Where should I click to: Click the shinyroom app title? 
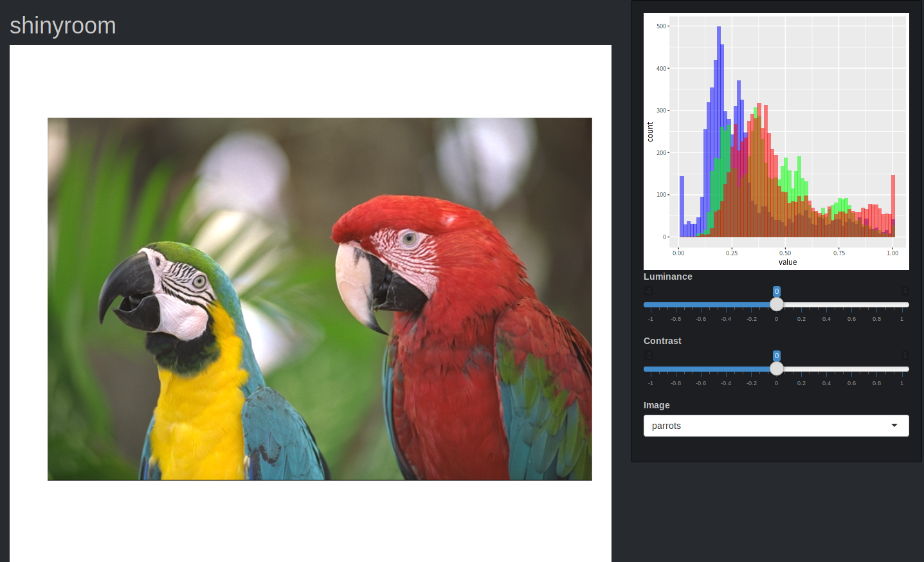[63, 26]
